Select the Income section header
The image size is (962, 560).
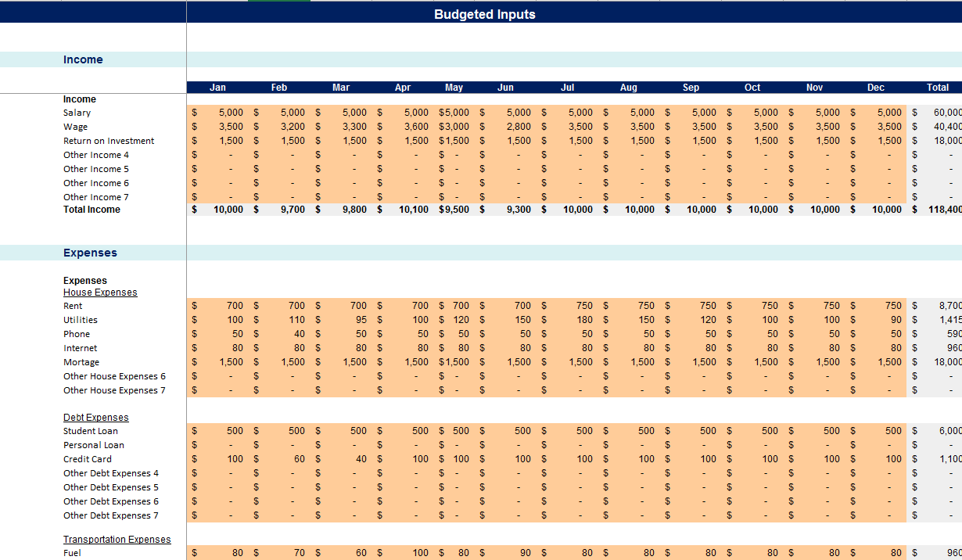(83, 59)
